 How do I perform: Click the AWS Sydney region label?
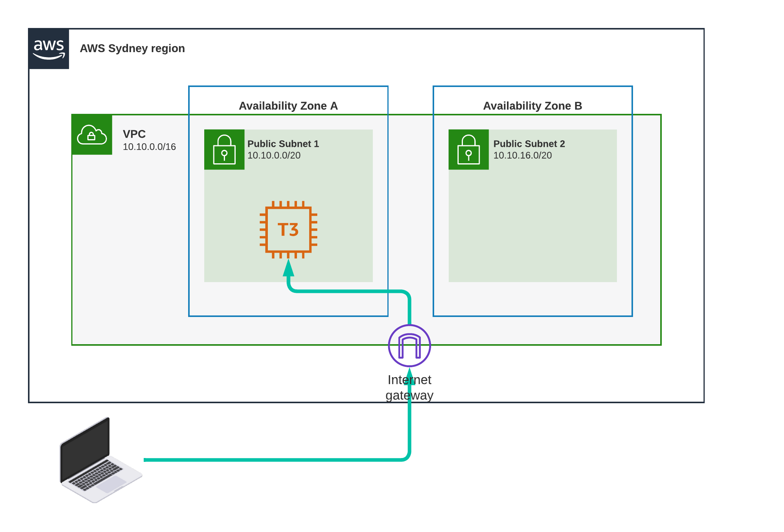point(132,49)
